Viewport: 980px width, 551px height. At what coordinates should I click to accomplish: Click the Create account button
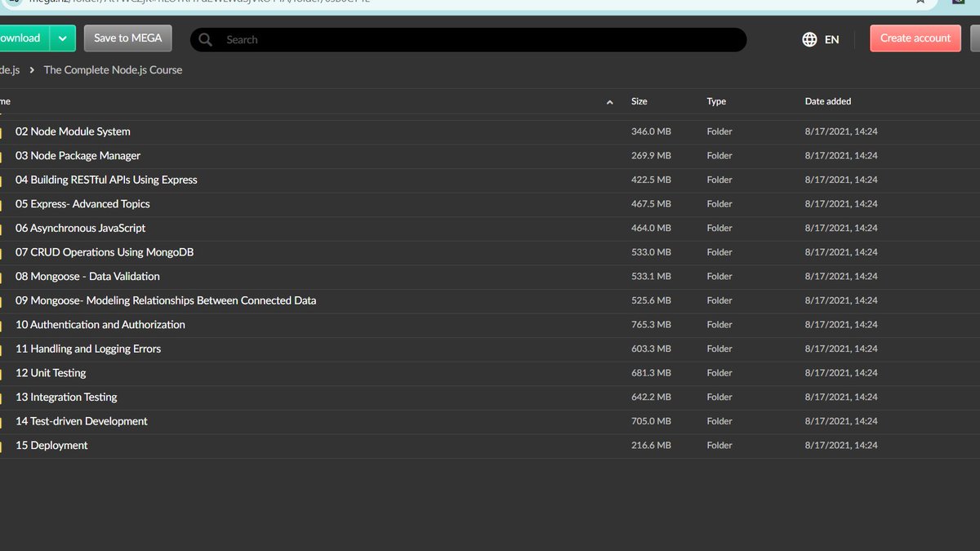tap(915, 38)
